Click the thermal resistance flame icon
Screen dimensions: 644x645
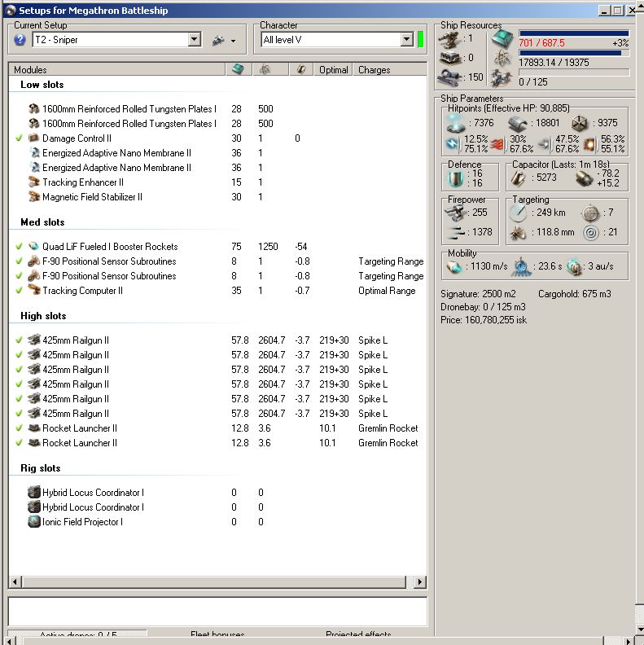[497, 144]
